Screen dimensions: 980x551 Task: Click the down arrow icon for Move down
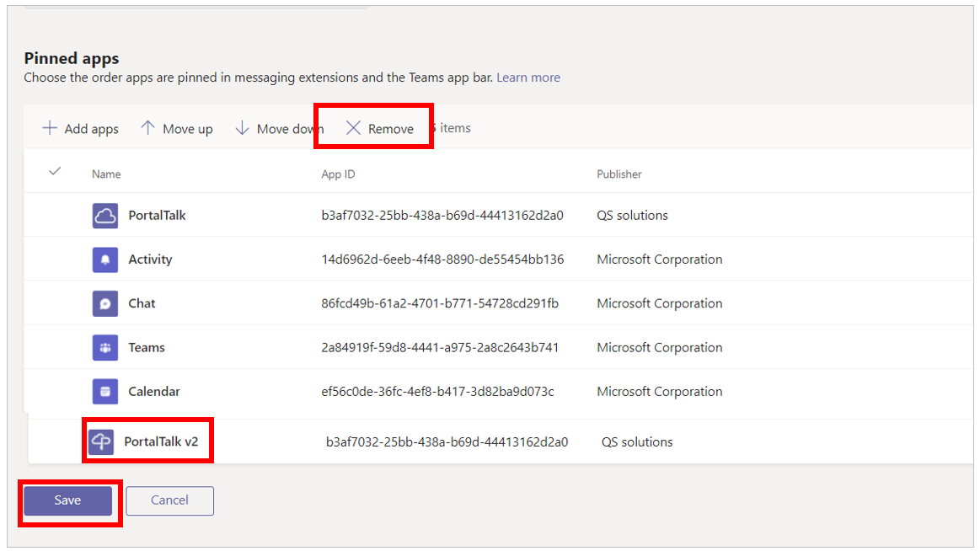pyautogui.click(x=242, y=128)
